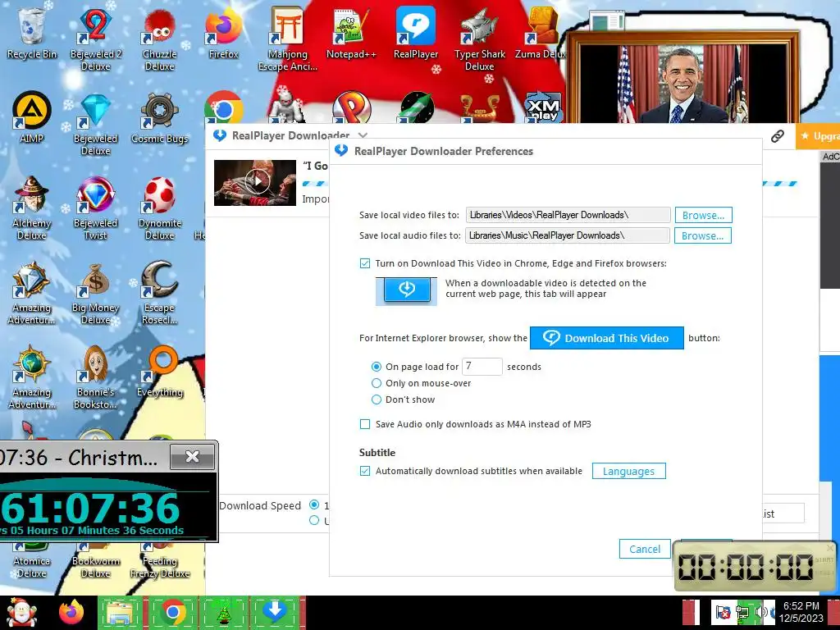This screenshot has height=630, width=840.
Task: Launch Everything search shortcut
Action: tap(160, 371)
